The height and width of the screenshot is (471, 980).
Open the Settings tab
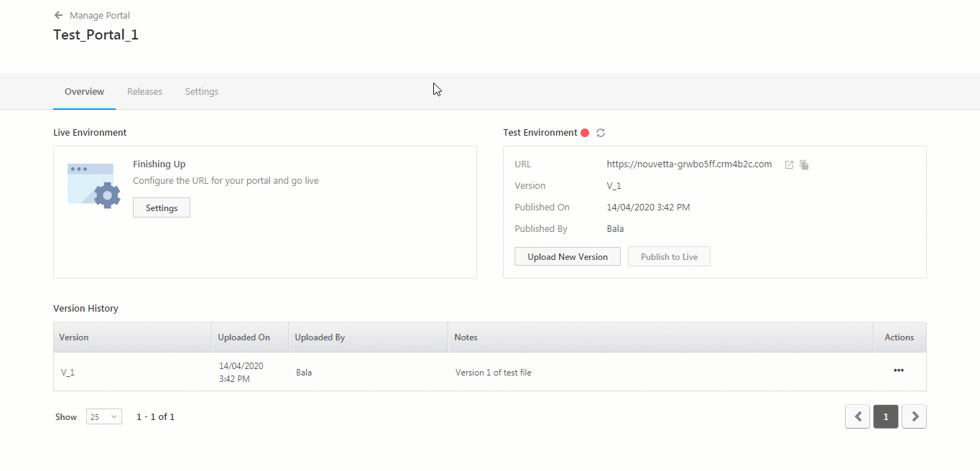click(x=201, y=91)
